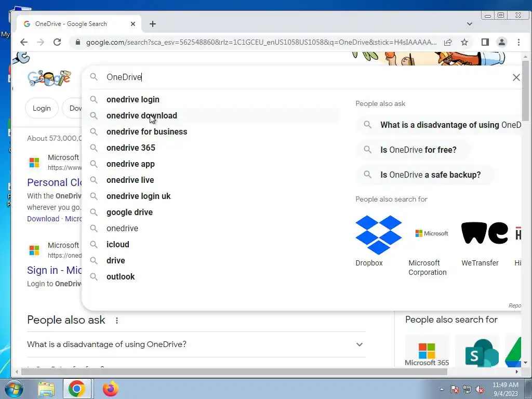Bookmark this page with the star icon
This screenshot has height=399, width=532.
pyautogui.click(x=464, y=42)
